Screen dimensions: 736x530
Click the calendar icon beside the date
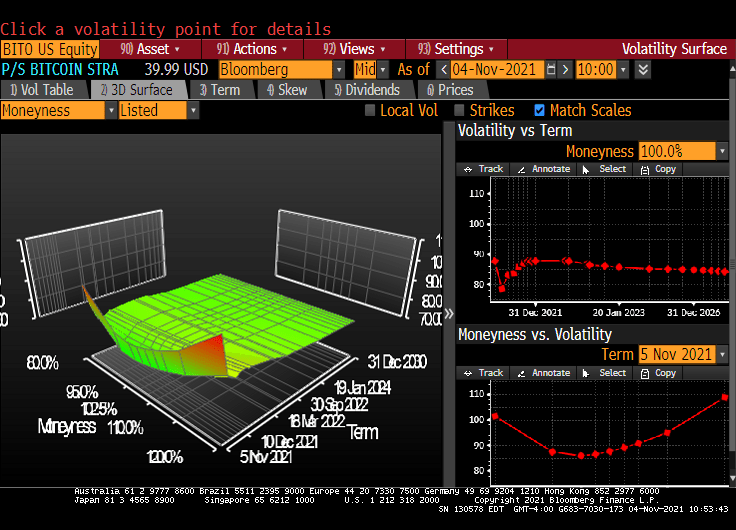click(551, 69)
